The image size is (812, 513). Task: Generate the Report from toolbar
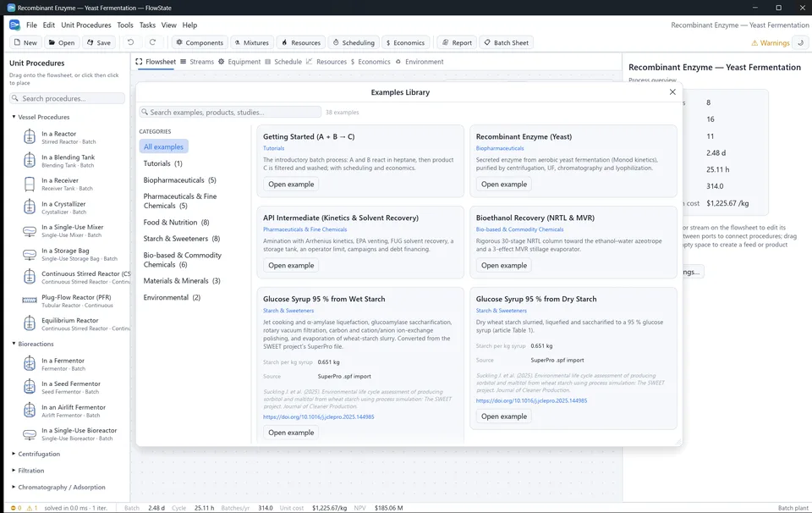pyautogui.click(x=457, y=42)
